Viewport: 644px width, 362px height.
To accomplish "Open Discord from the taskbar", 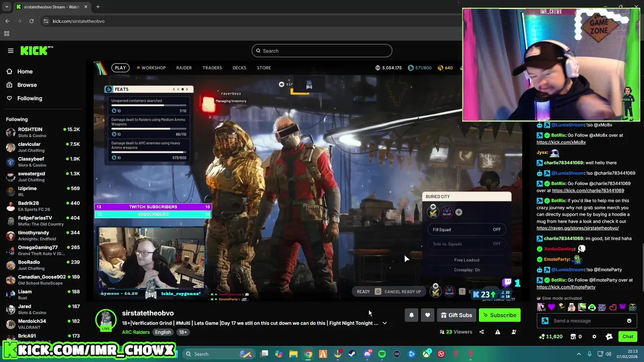I will [x=367, y=354].
